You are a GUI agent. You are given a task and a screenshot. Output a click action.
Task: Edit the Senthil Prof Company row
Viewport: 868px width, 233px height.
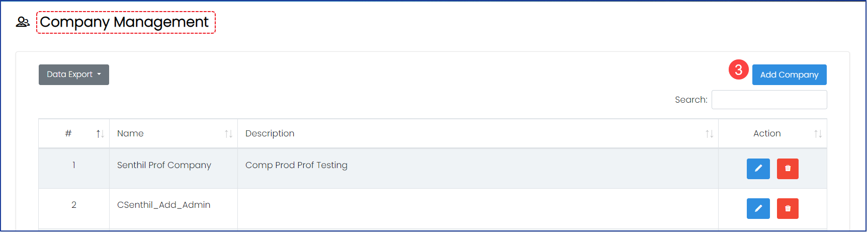pos(758,169)
